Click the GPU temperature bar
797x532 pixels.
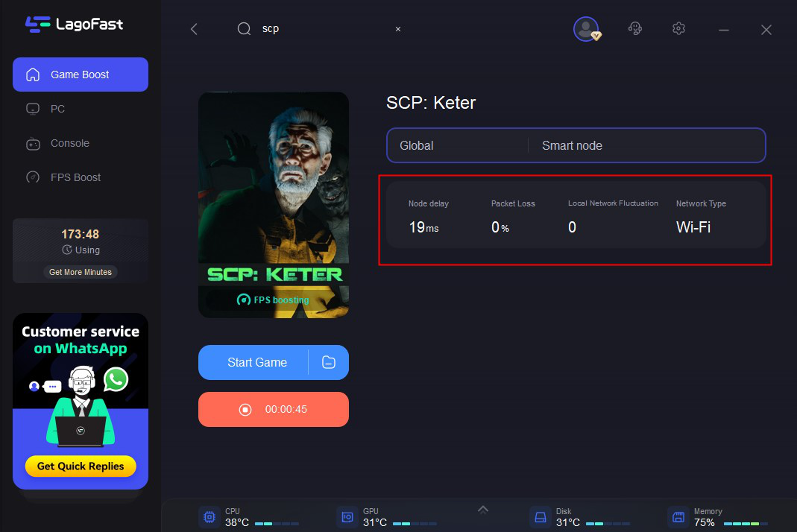[x=415, y=524]
